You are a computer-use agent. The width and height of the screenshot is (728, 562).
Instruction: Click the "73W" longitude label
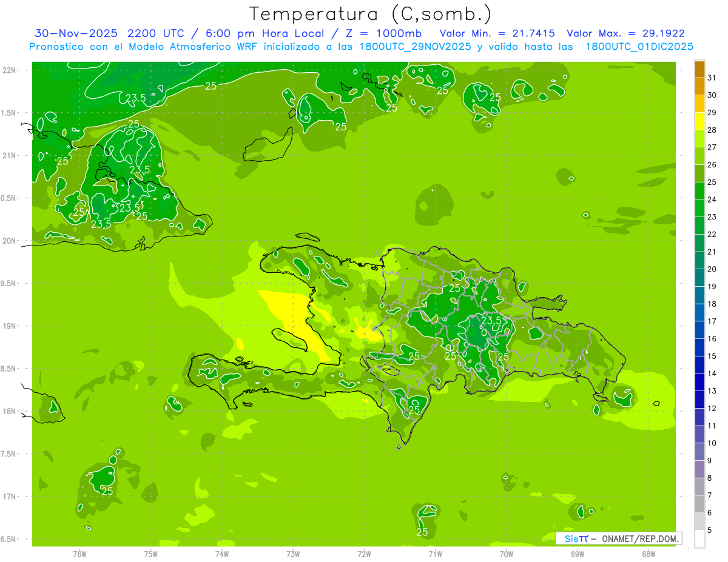point(293,554)
